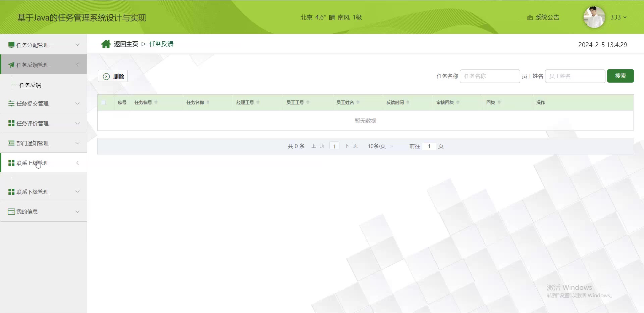Expand the 联系下级管理 menu chevron
The image size is (644, 313).
[77, 192]
